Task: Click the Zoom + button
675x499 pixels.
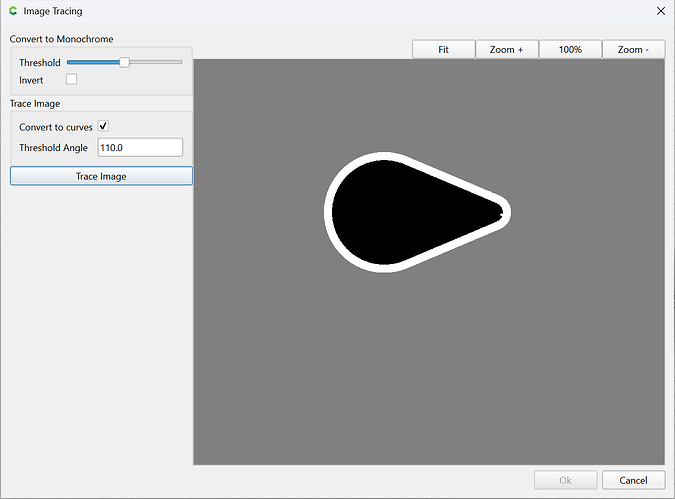Action: [507, 50]
